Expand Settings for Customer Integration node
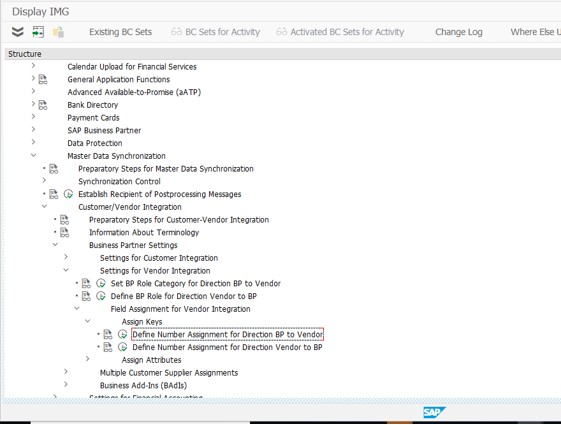Screen dimensions: 561x425 pyautogui.click(x=66, y=257)
